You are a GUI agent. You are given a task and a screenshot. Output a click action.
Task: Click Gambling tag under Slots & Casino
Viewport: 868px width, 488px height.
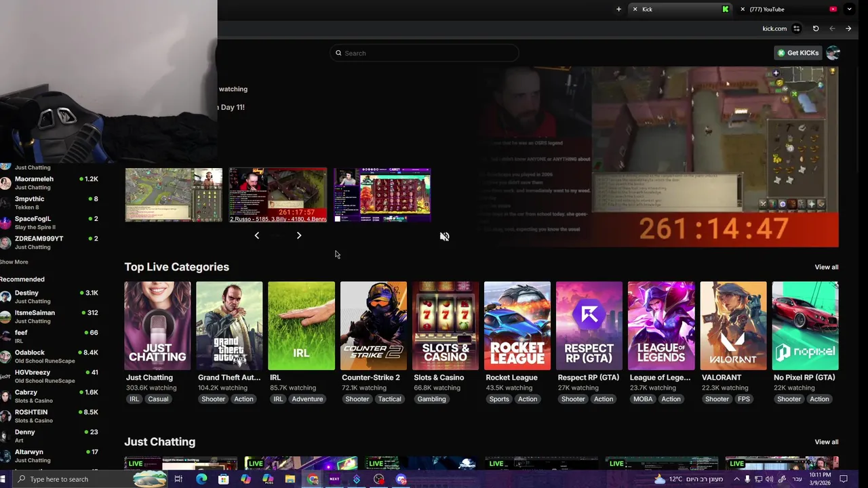click(x=431, y=399)
